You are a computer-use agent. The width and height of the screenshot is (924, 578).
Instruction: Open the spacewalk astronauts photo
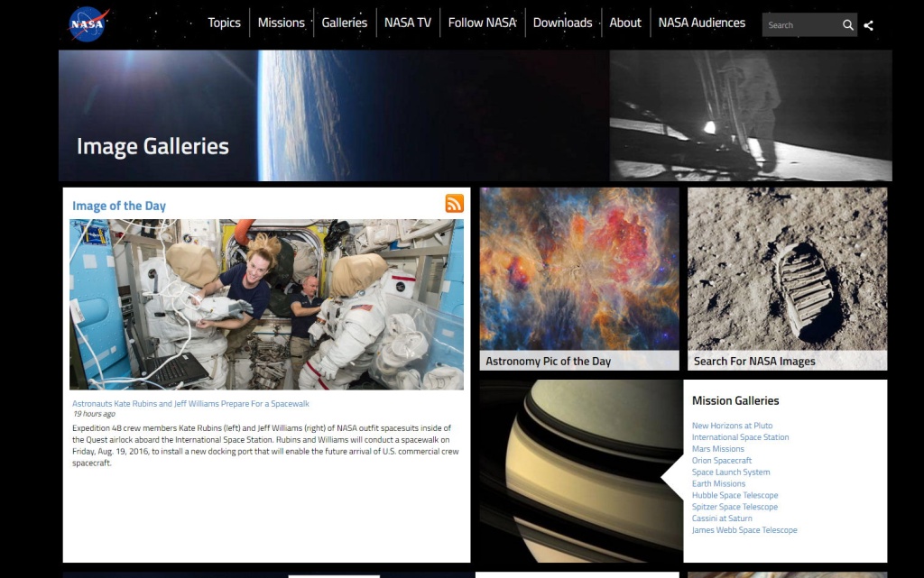click(266, 304)
